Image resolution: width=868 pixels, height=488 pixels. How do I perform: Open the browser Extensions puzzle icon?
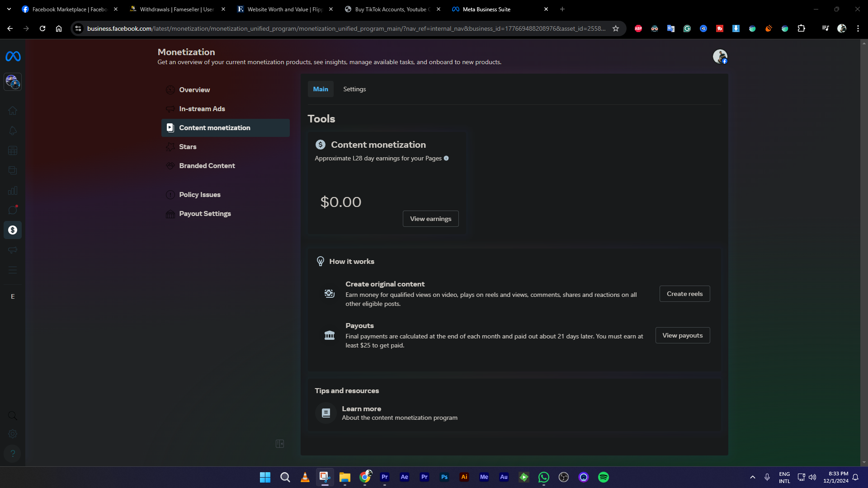(x=801, y=28)
